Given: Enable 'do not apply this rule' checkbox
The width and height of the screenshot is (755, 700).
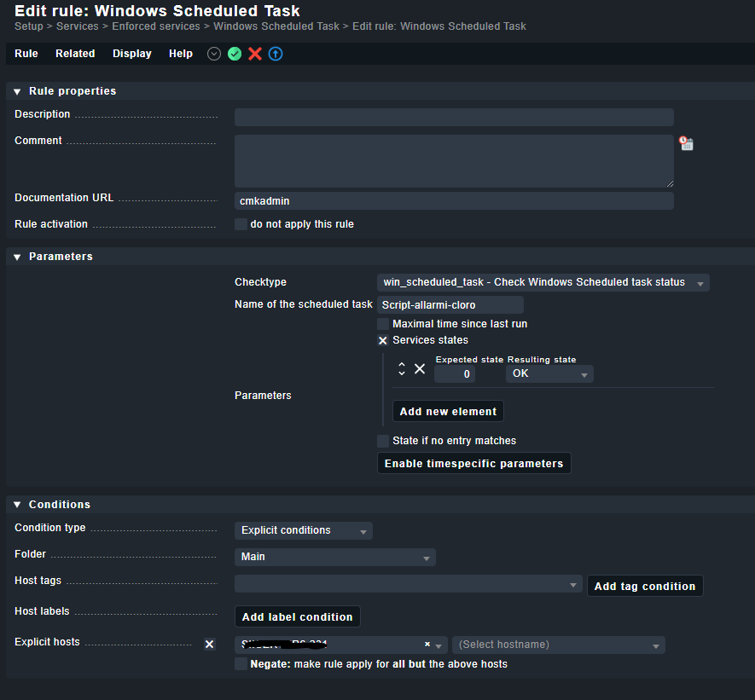Looking at the screenshot, I should click(241, 224).
